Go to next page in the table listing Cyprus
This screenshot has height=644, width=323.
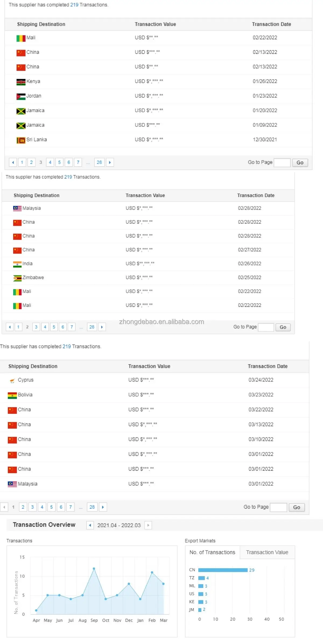(x=103, y=507)
